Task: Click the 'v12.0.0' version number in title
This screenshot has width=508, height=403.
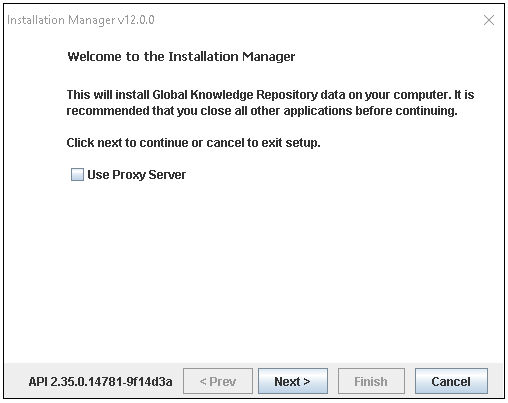Action: point(136,20)
